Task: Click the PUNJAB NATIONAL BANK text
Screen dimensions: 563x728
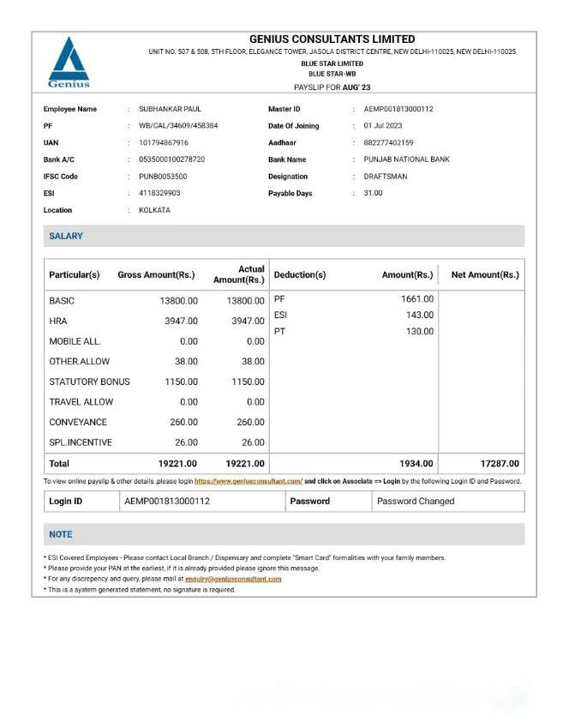Action: [x=406, y=159]
